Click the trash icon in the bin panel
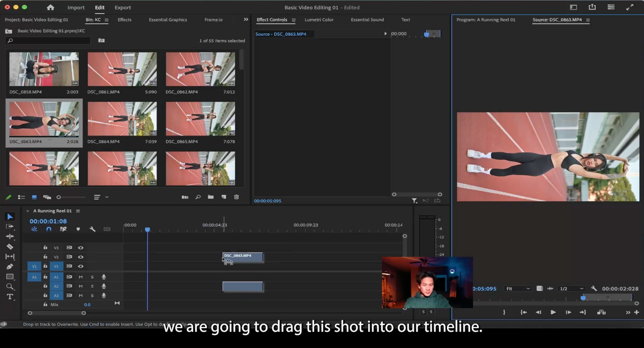The height and width of the screenshot is (348, 644). pos(236,197)
